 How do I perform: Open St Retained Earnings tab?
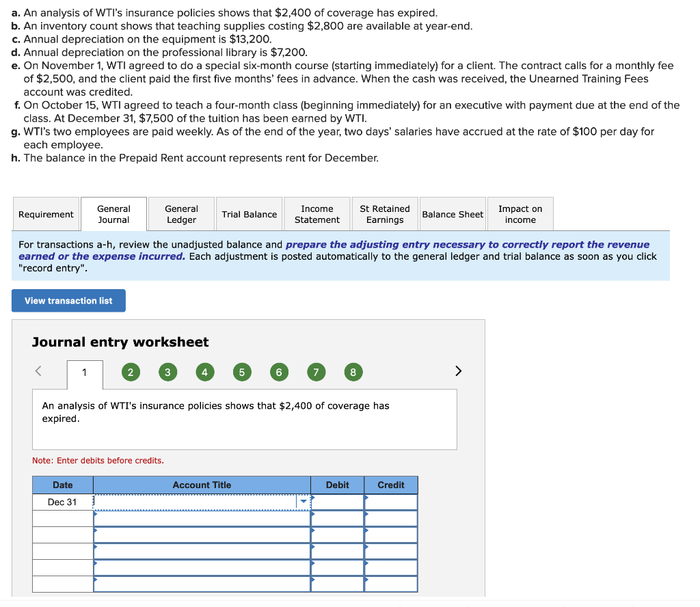point(385,214)
